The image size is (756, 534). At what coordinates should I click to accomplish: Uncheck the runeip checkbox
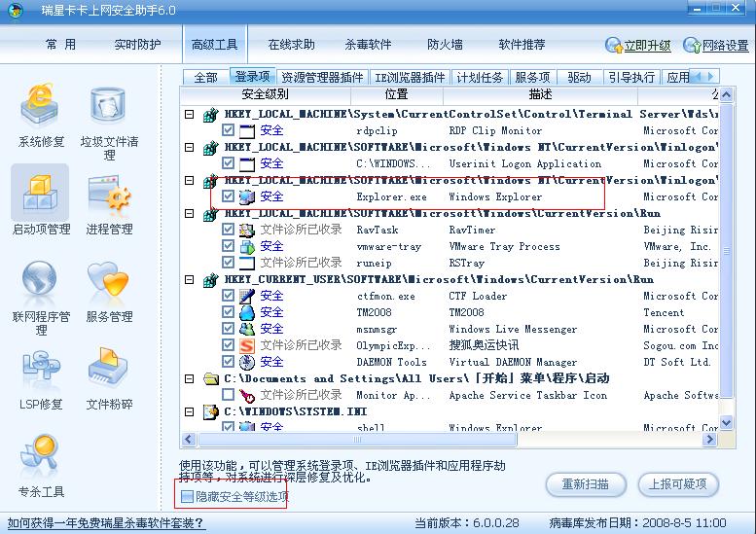[x=228, y=263]
